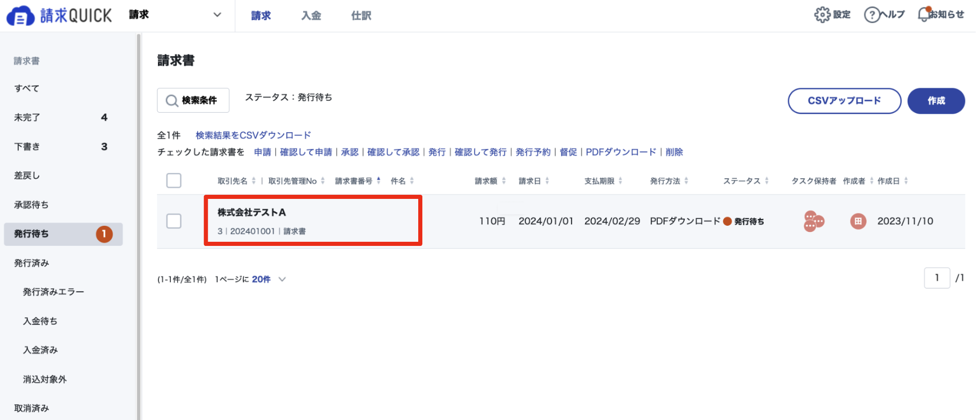Sort by 請求日 column arrows

pyautogui.click(x=547, y=181)
